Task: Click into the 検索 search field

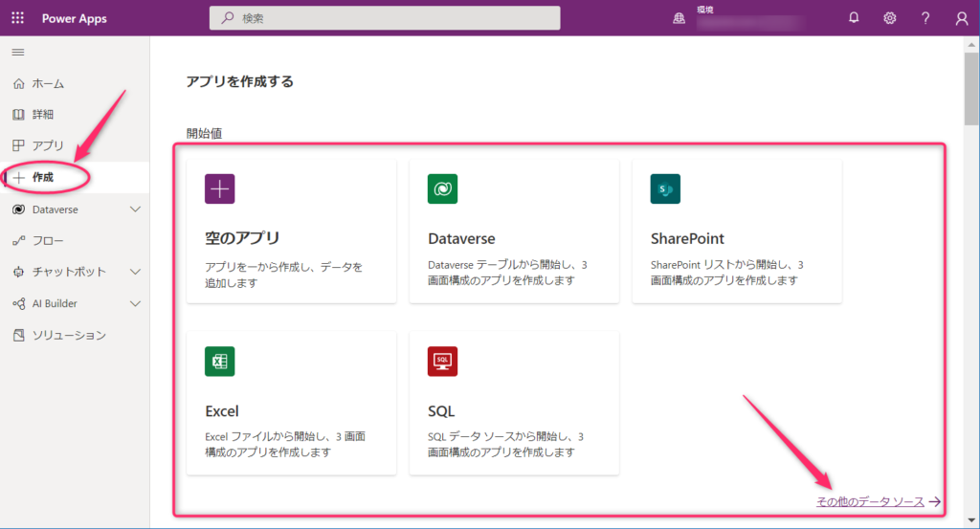Action: point(385,18)
